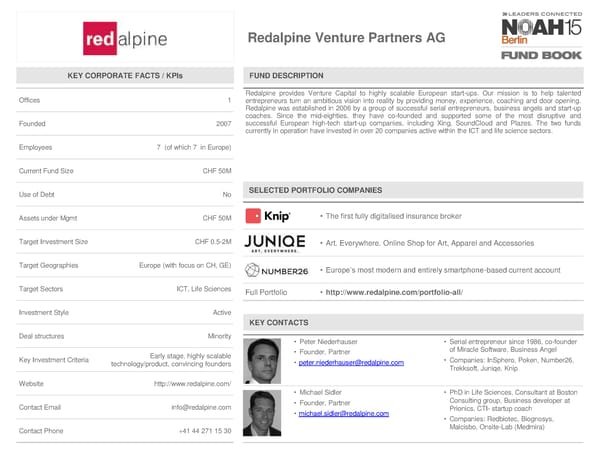Click the NUMBER26 logo

[275, 270]
